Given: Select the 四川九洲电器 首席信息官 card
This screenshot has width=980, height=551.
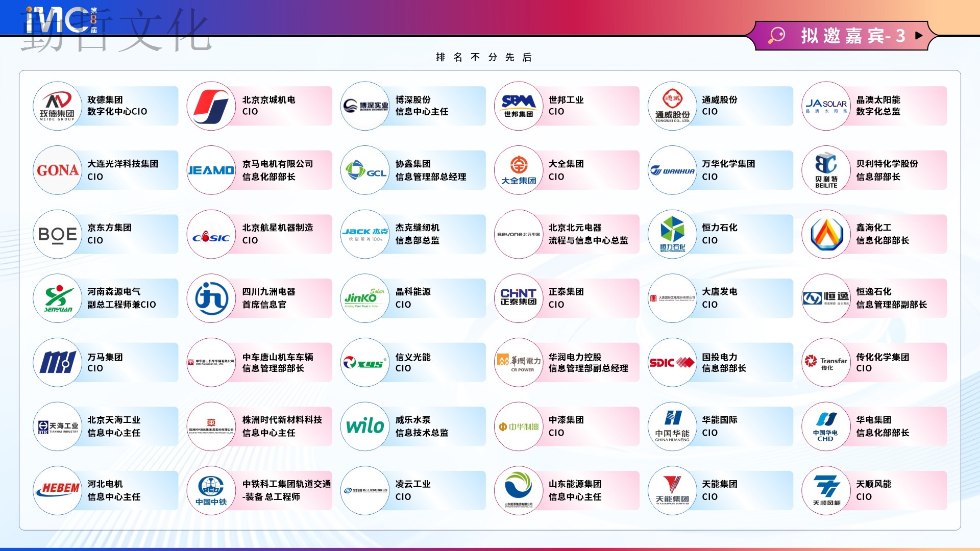Looking at the screenshot, I should pos(260,298).
